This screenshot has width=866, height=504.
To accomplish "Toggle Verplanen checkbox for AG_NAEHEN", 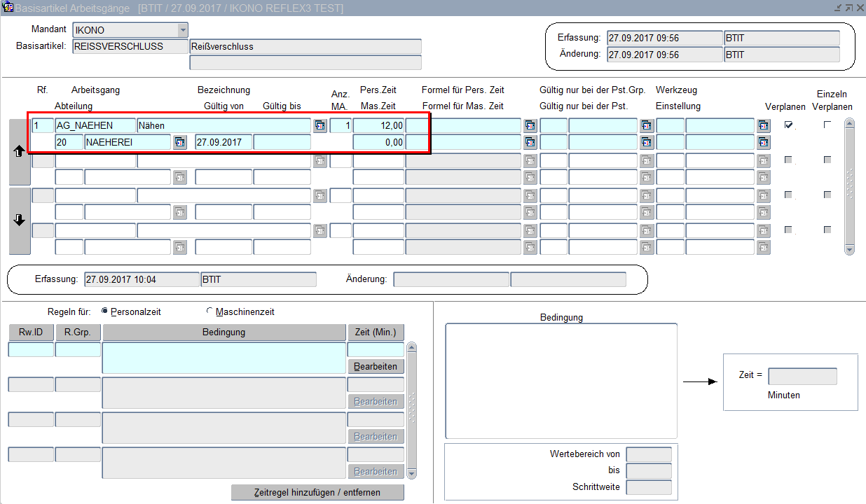I will (789, 125).
